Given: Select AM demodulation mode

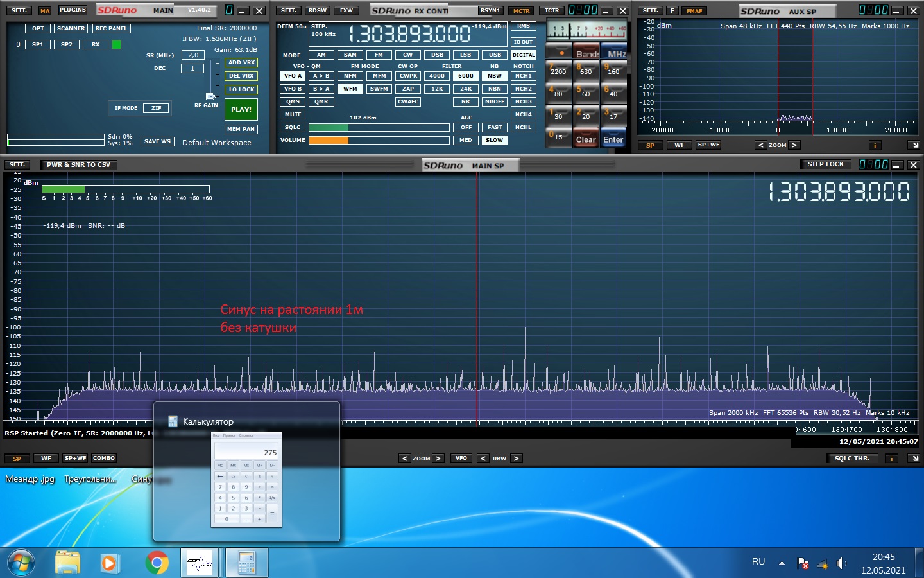Looking at the screenshot, I should coord(321,55).
